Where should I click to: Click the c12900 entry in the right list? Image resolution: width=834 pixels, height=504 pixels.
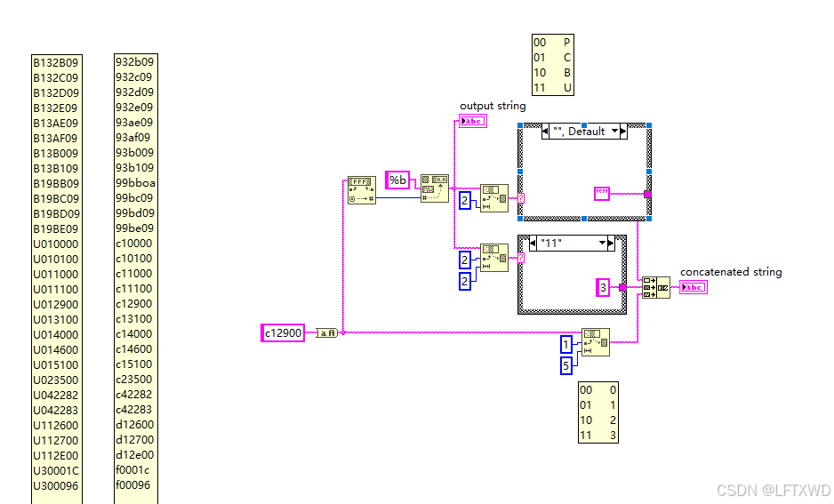[x=134, y=304]
